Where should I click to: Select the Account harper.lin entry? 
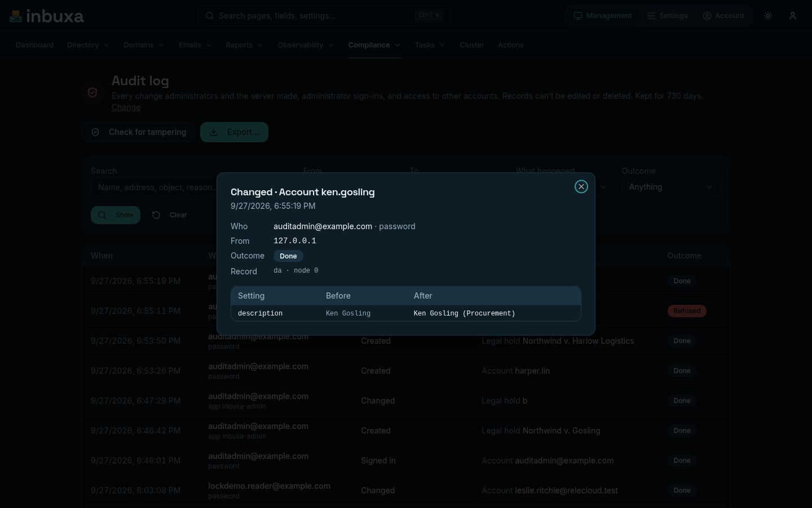(x=515, y=371)
